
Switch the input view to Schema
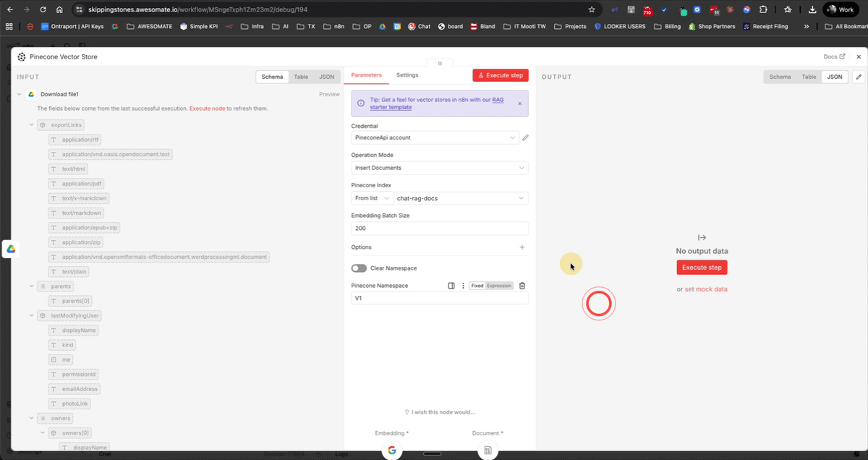coord(273,77)
